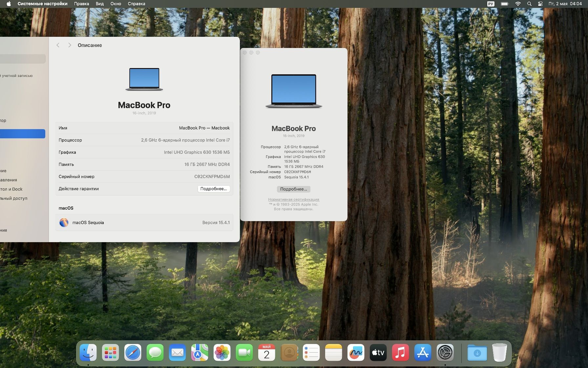
Task: Go forward in System Settings
Action: (x=70, y=45)
